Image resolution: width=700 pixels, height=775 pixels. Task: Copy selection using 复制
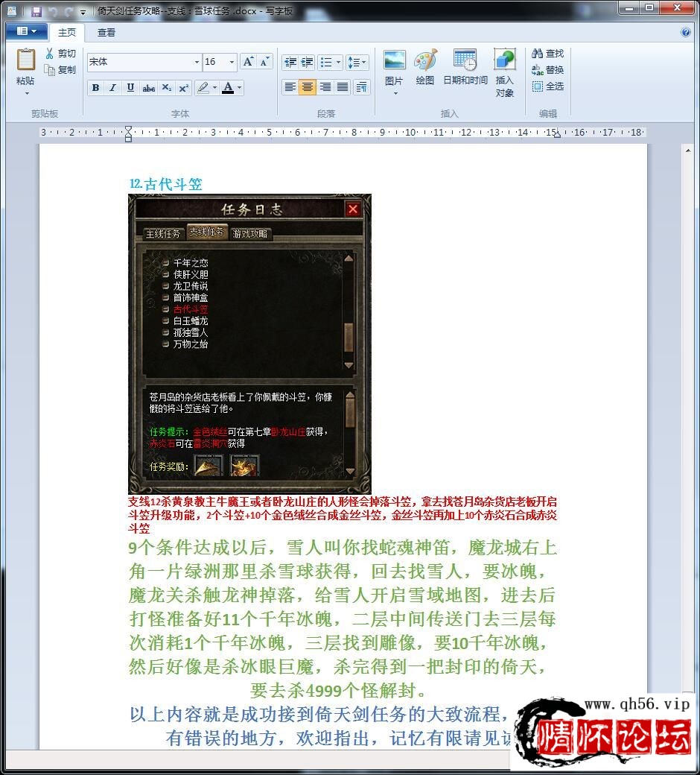[61, 70]
